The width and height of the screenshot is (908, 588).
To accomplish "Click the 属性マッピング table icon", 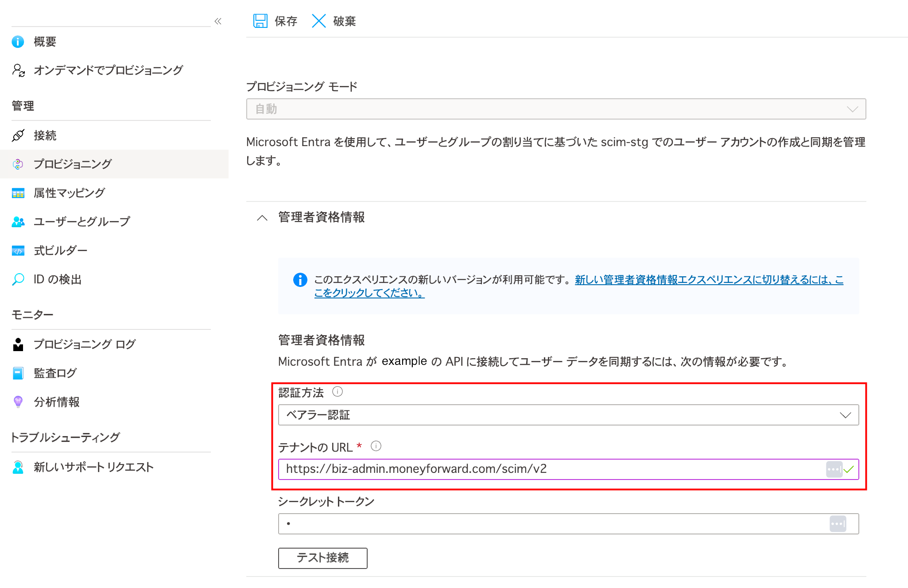I will [x=18, y=193].
